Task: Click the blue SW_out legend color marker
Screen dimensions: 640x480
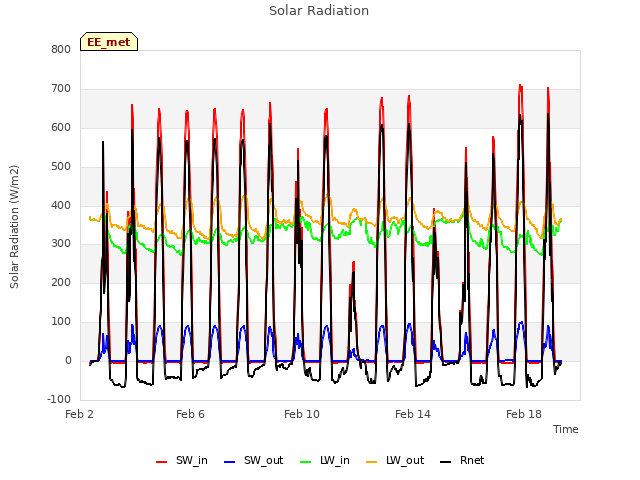Action: tap(230, 462)
